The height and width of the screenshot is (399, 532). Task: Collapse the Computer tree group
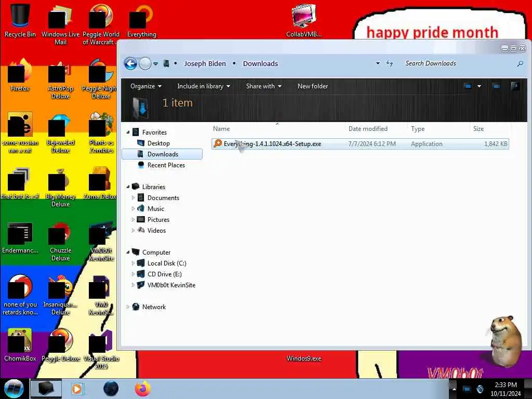128,252
